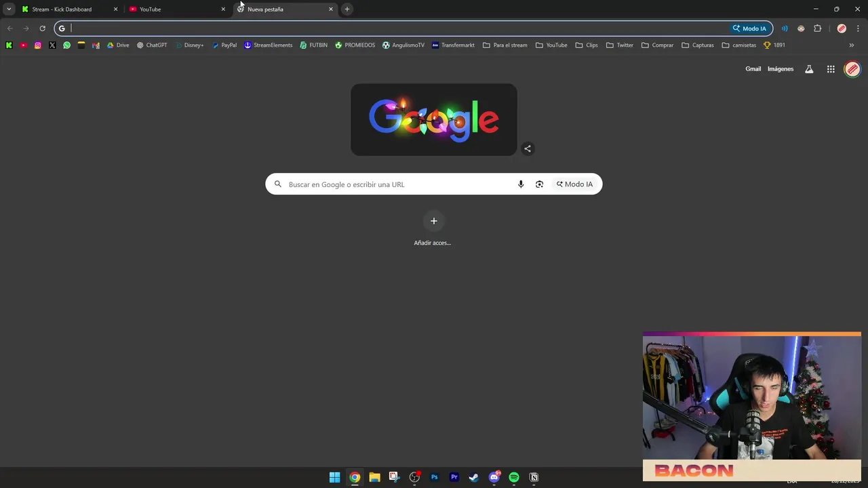Show hidden bookmarks via double chevron
The height and width of the screenshot is (488, 868).
(x=852, y=45)
